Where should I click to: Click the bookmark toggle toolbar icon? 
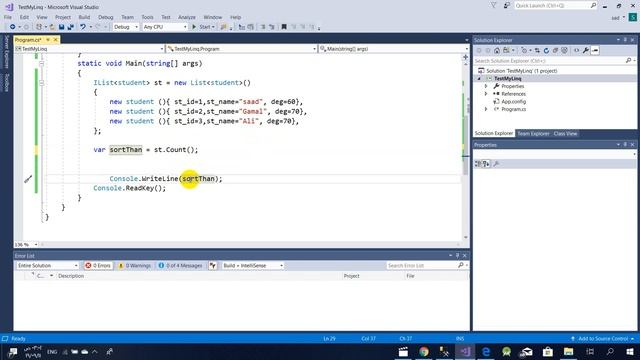[284, 27]
